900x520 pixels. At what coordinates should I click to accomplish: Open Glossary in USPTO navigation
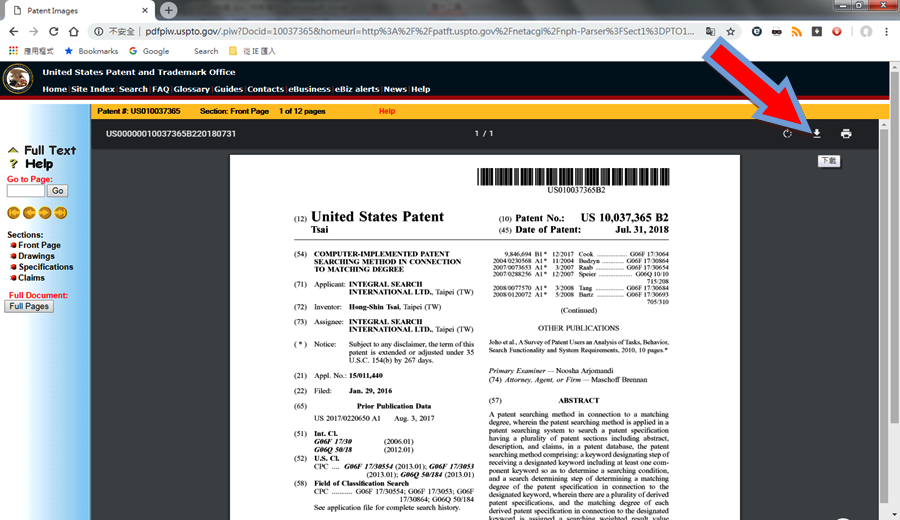191,89
